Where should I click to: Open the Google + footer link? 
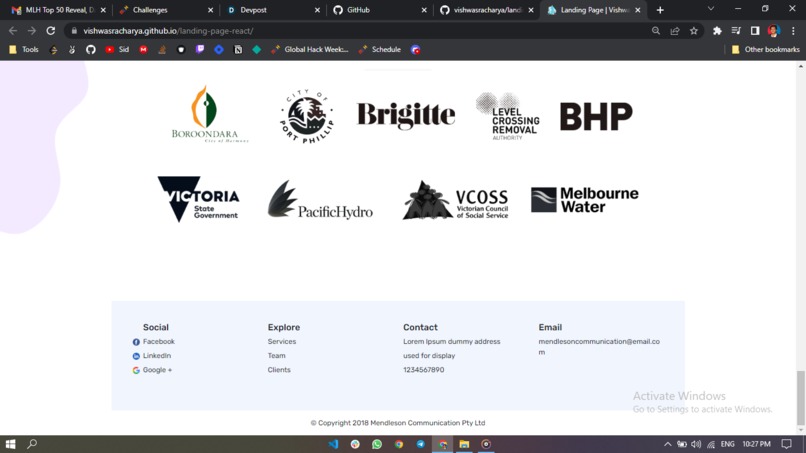pos(157,370)
